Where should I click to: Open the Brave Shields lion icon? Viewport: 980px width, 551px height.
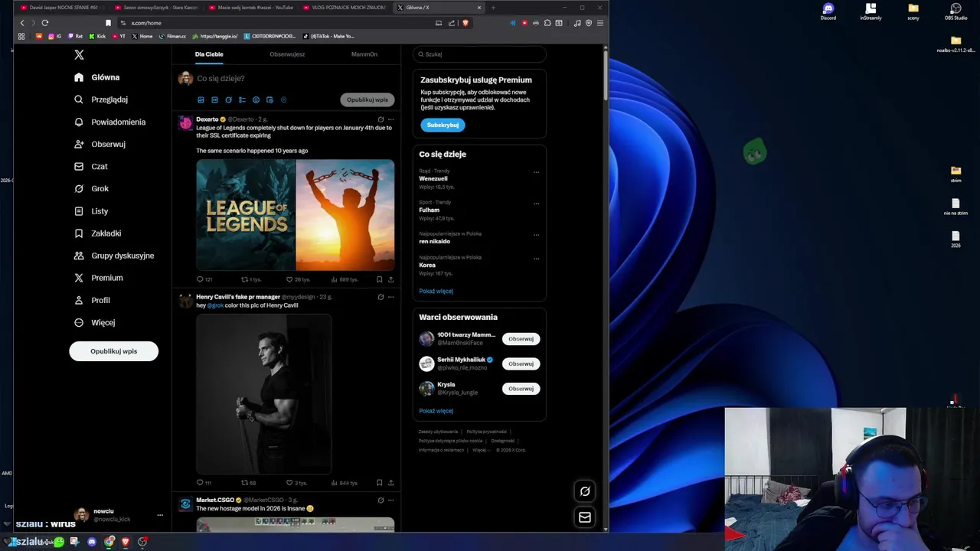click(x=465, y=23)
